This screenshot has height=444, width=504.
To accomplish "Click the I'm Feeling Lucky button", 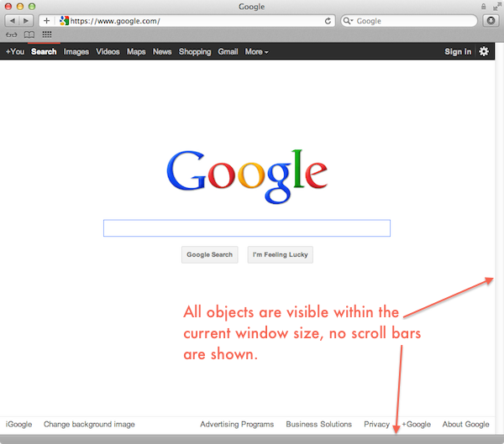I will tap(280, 255).
